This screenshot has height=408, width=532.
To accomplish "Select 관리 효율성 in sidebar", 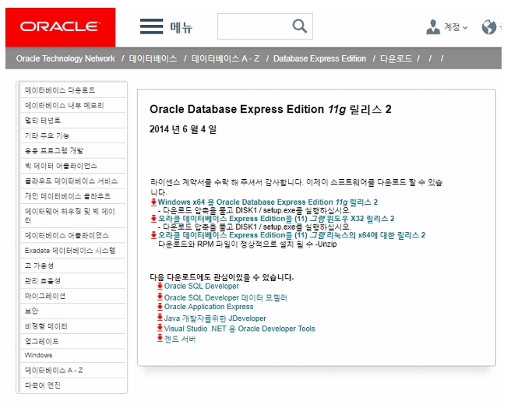I will [73, 281].
